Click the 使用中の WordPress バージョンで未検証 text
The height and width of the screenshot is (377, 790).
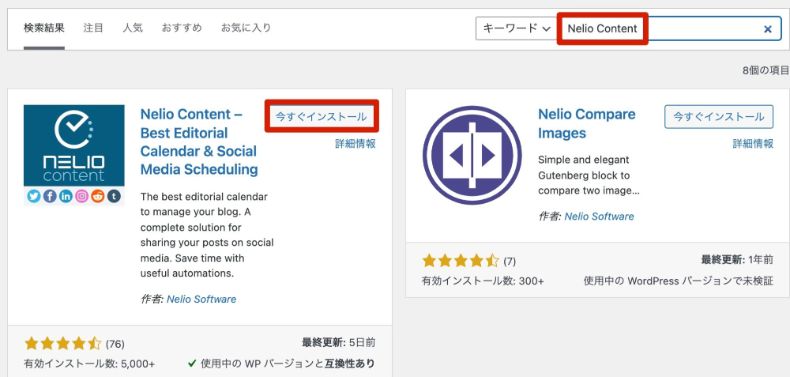click(679, 281)
